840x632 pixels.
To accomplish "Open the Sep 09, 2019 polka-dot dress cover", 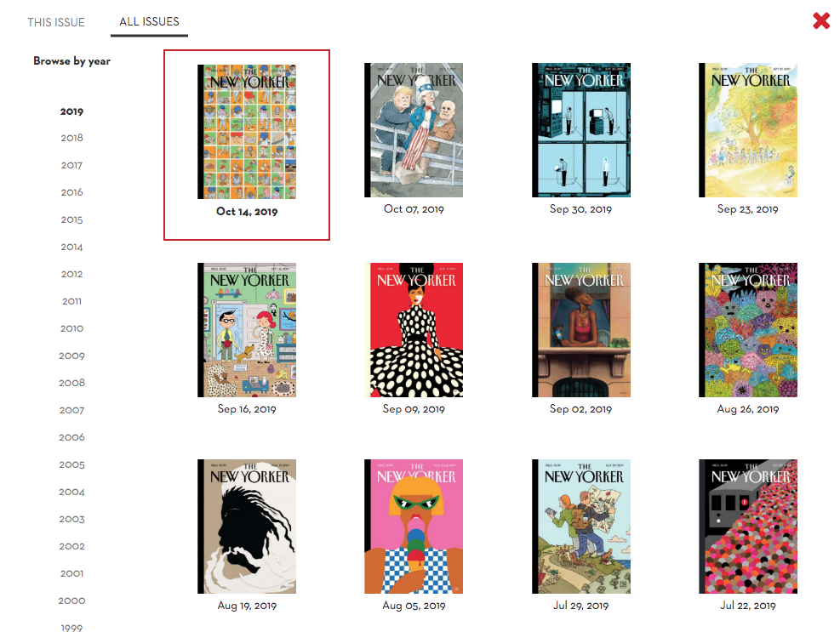I will 414,330.
